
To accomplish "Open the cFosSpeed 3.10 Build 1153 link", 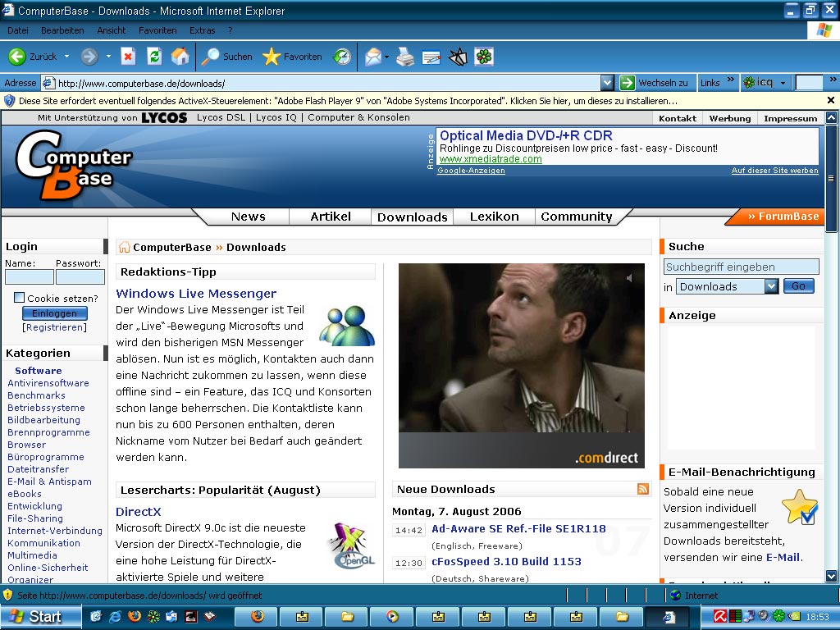I will pos(506,561).
